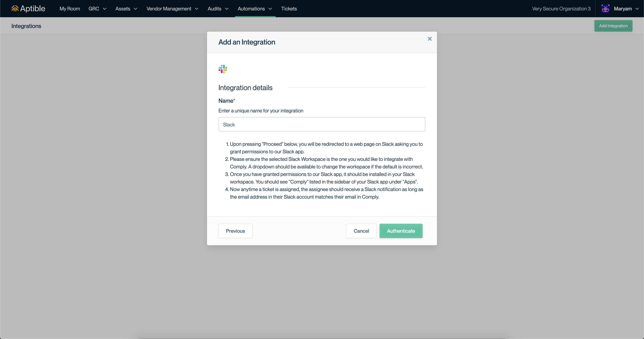This screenshot has height=339, width=644.
Task: Open Maryam's account dropdown arrow
Action: [x=637, y=9]
